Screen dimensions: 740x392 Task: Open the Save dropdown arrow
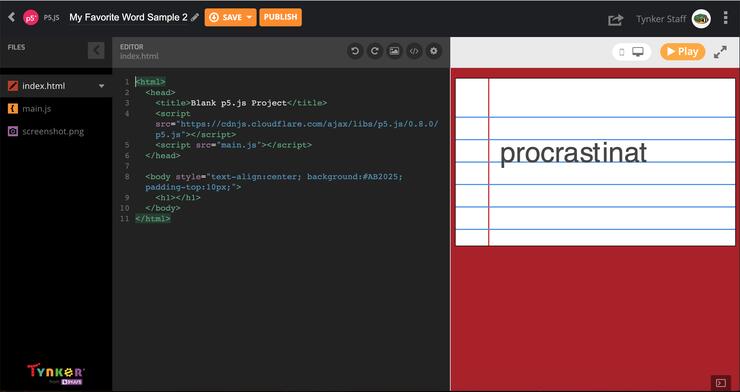point(249,17)
